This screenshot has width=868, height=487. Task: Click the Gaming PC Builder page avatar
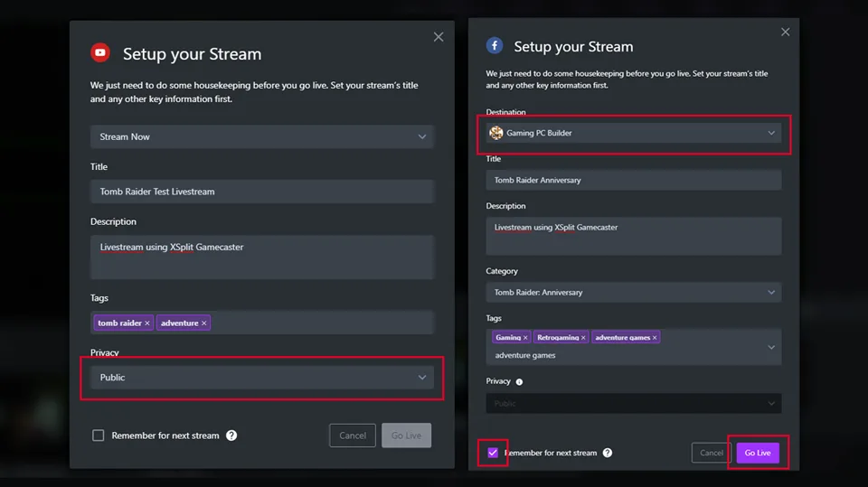tap(496, 133)
